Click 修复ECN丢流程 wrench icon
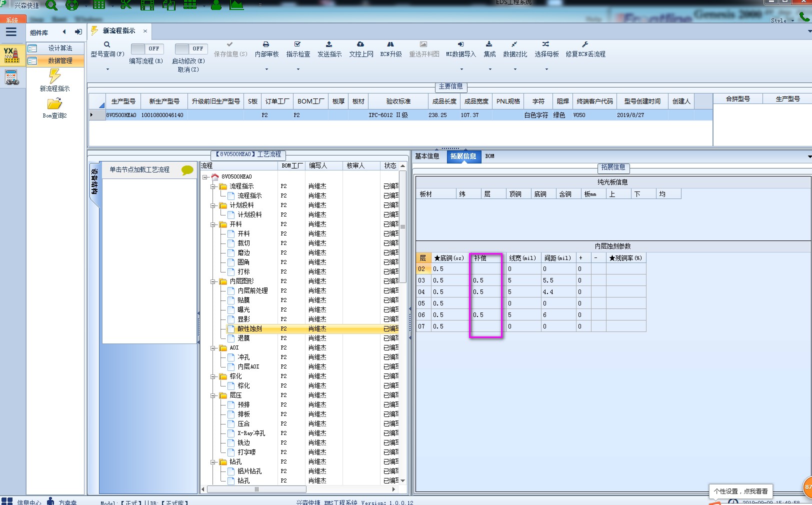The image size is (812, 505). [585, 44]
